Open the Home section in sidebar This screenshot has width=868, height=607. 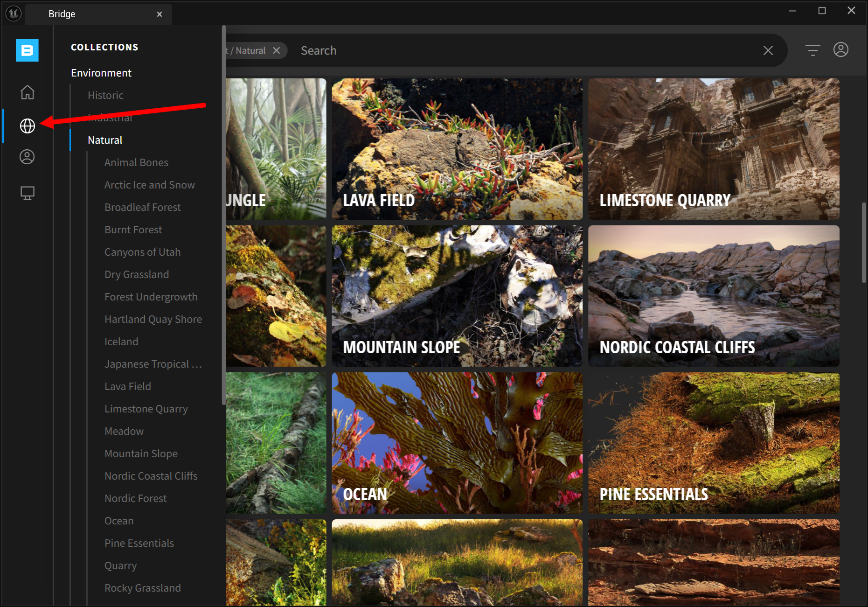[x=28, y=92]
